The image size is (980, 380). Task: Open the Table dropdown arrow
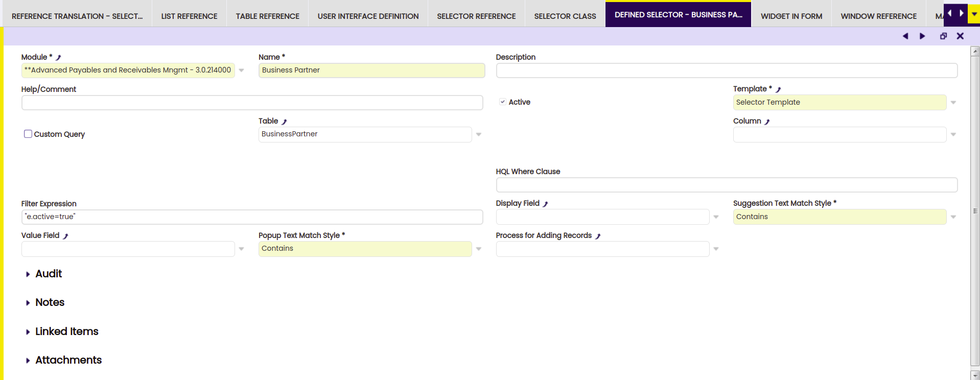tap(479, 134)
